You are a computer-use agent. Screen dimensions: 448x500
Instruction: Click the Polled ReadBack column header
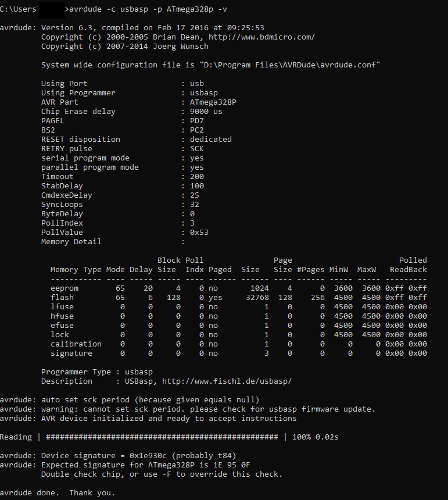408,265
